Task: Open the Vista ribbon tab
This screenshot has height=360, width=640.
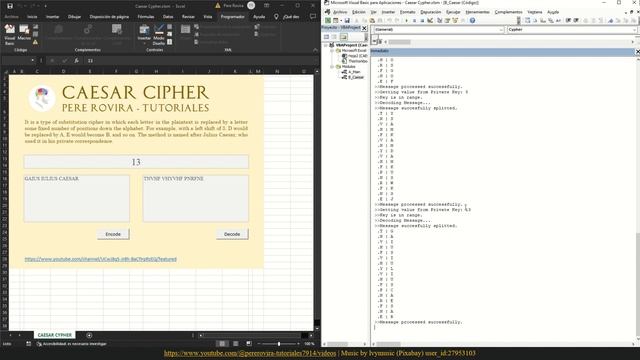Action: click(x=208, y=17)
